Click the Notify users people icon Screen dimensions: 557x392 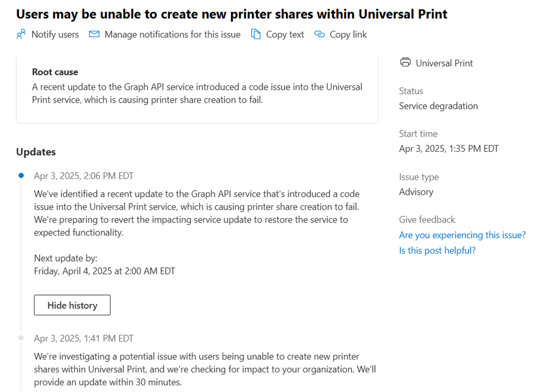click(21, 35)
